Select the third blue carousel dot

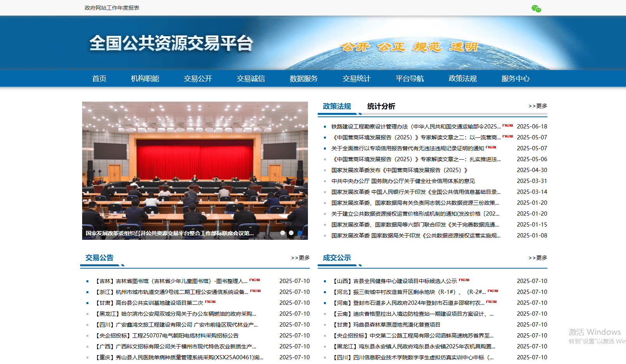click(300, 233)
